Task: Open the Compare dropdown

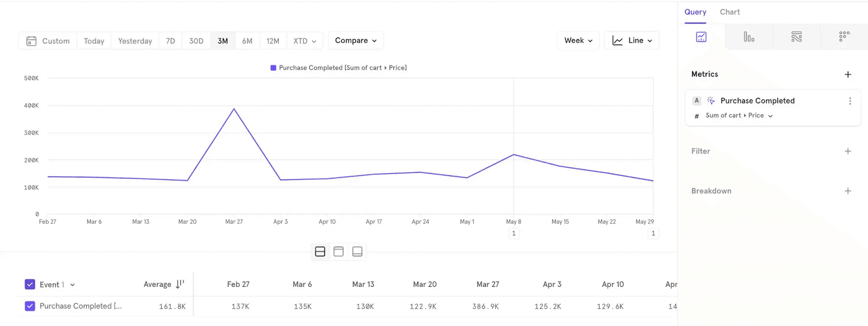Action: (355, 41)
